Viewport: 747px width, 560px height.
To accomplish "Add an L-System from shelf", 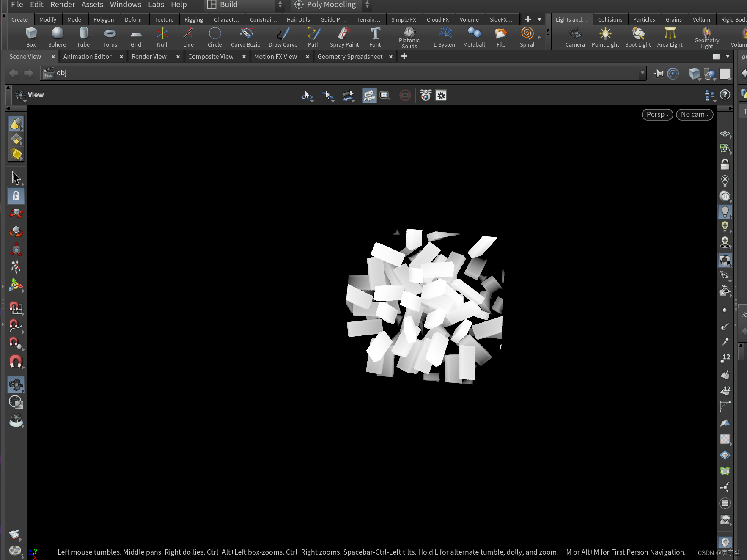I will pyautogui.click(x=445, y=37).
